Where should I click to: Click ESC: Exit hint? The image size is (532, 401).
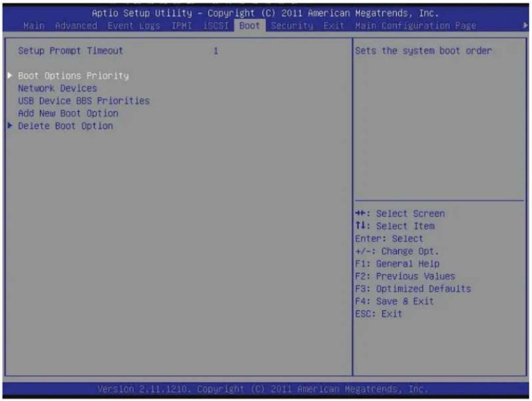379,314
